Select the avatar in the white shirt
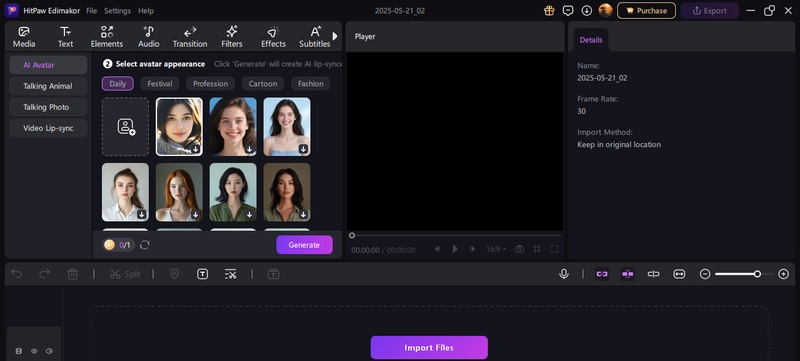Viewport: 800px width, 361px height. pyautogui.click(x=126, y=192)
